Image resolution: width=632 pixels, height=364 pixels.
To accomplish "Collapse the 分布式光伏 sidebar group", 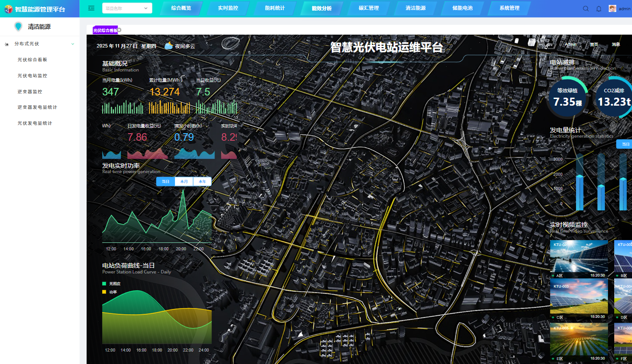I will pos(73,44).
